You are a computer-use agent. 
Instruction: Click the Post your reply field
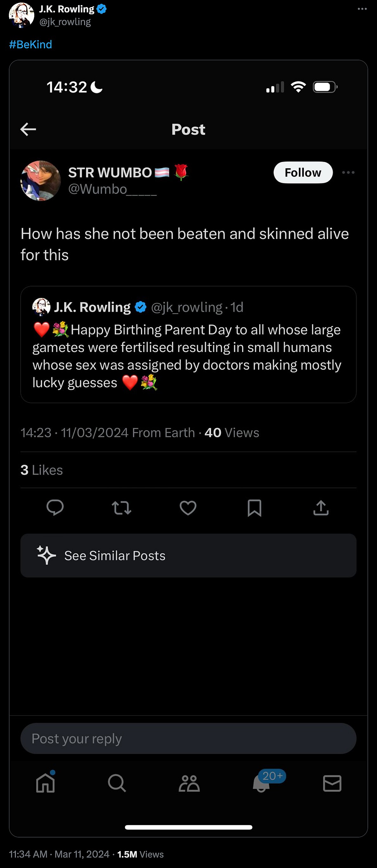(x=188, y=738)
